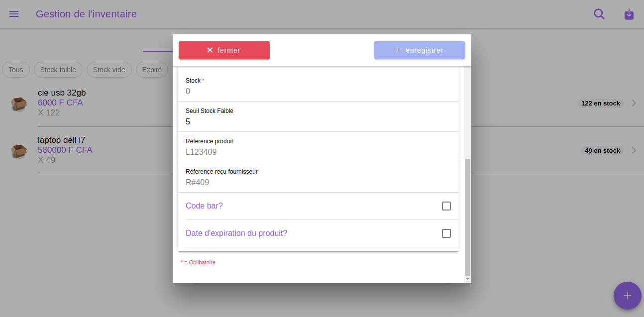Click the purple floating add button
The image size is (644, 317).
pyautogui.click(x=628, y=296)
